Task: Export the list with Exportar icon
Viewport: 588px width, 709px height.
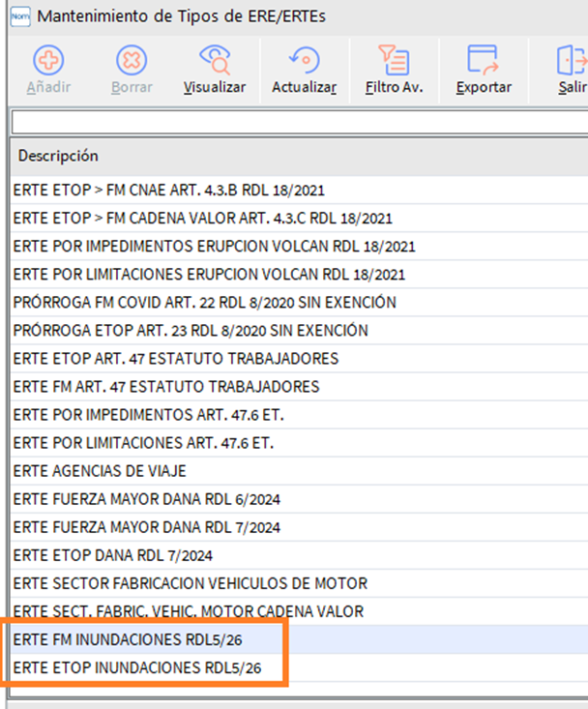Action: [x=483, y=62]
